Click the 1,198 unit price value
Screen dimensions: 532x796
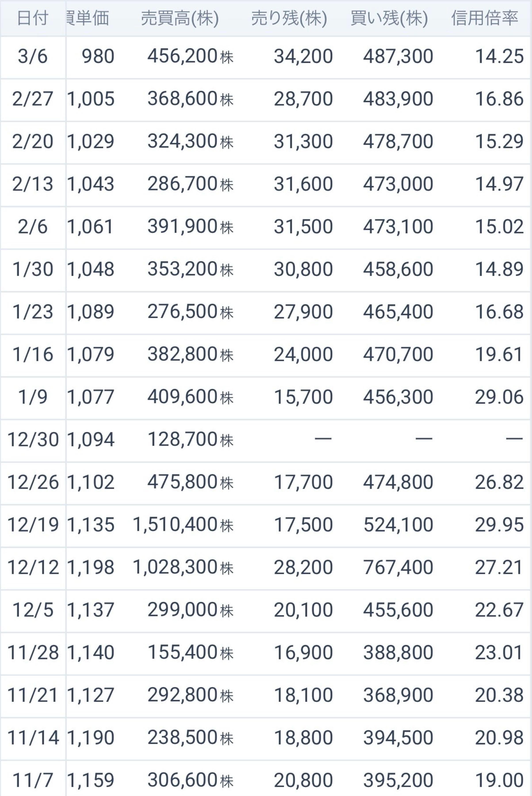pyautogui.click(x=91, y=567)
